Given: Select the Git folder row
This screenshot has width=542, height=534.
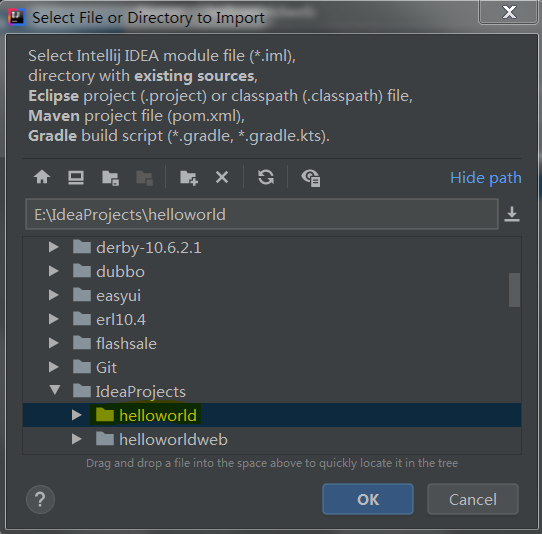Looking at the screenshot, I should [x=272, y=367].
